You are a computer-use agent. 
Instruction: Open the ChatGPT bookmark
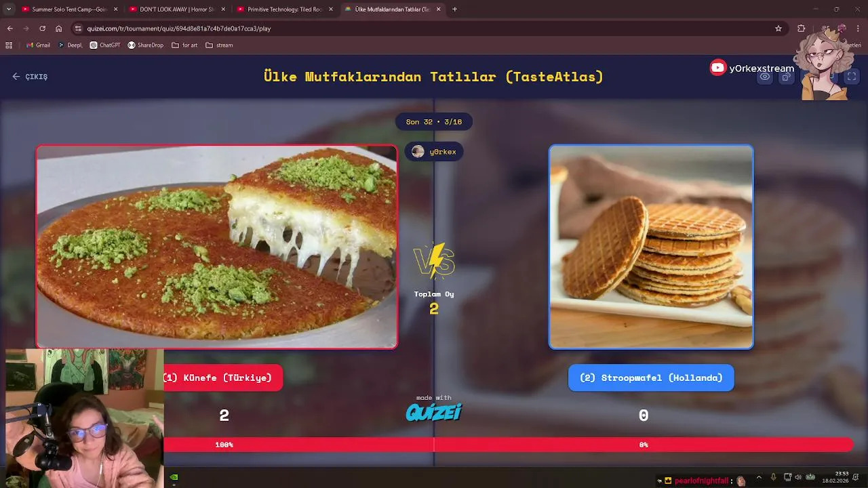[105, 45]
